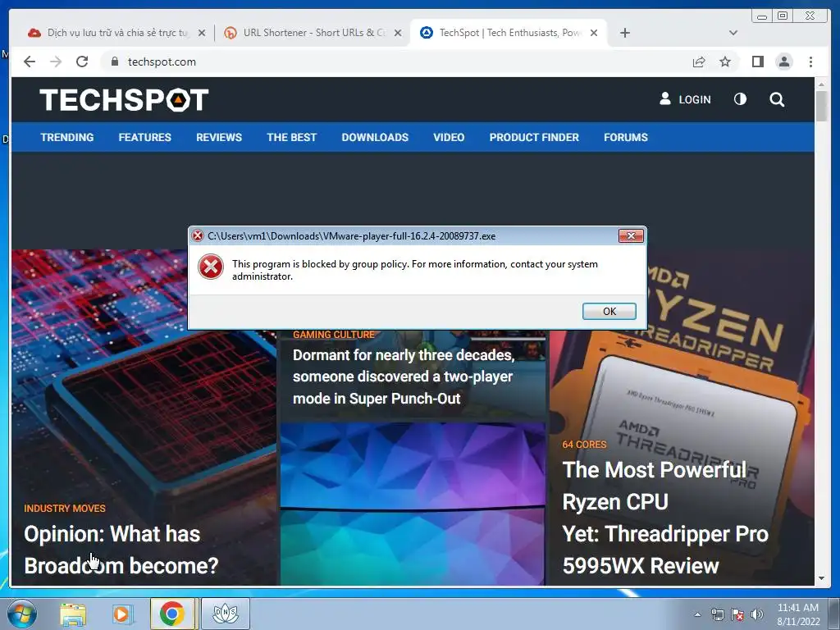The image size is (840, 630).
Task: Open the Super Punch-Out article
Action: click(404, 377)
